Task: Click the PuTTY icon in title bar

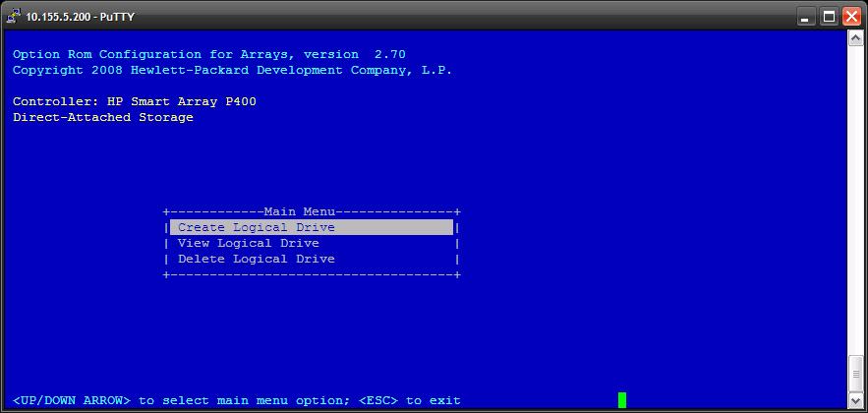Action: pyautogui.click(x=13, y=17)
